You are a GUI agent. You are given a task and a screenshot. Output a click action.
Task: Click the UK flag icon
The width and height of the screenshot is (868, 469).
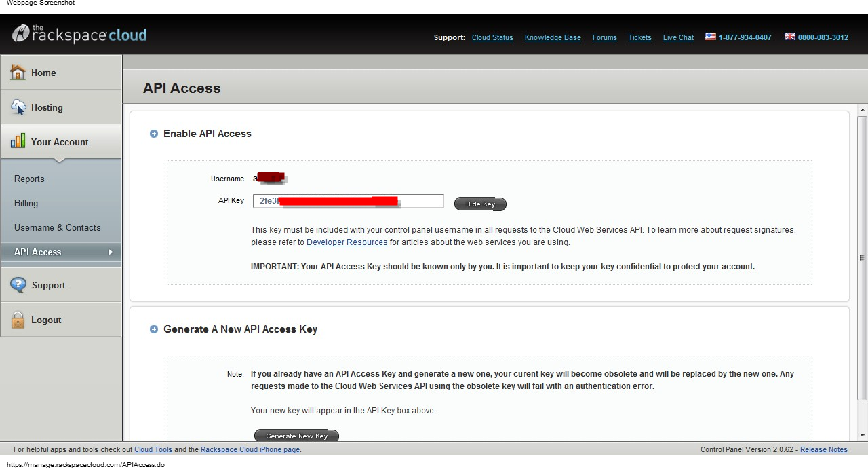(790, 37)
